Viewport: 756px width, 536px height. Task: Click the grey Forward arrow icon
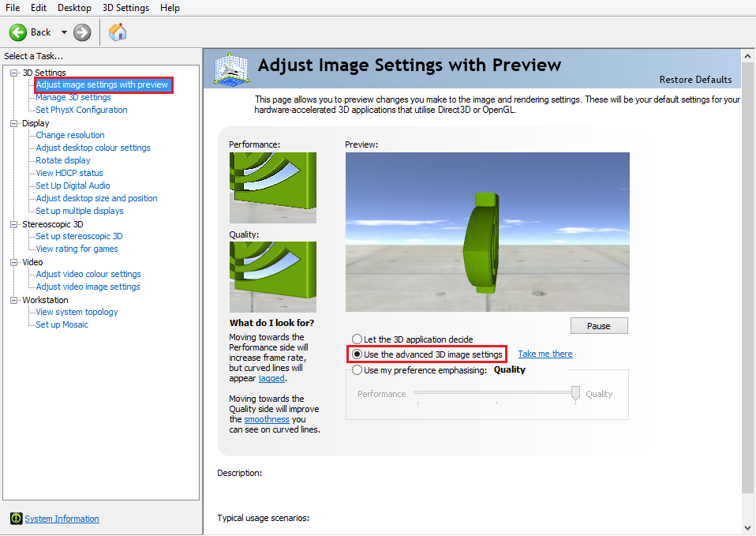[82, 32]
